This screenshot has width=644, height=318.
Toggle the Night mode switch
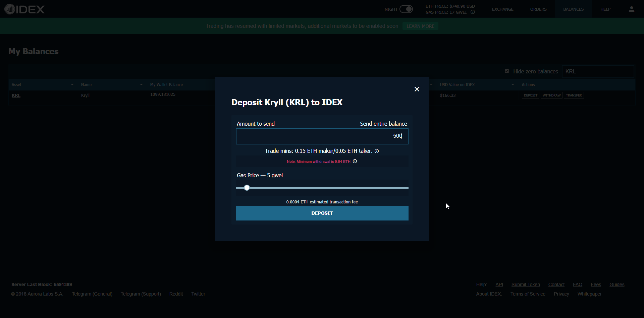[x=406, y=9]
